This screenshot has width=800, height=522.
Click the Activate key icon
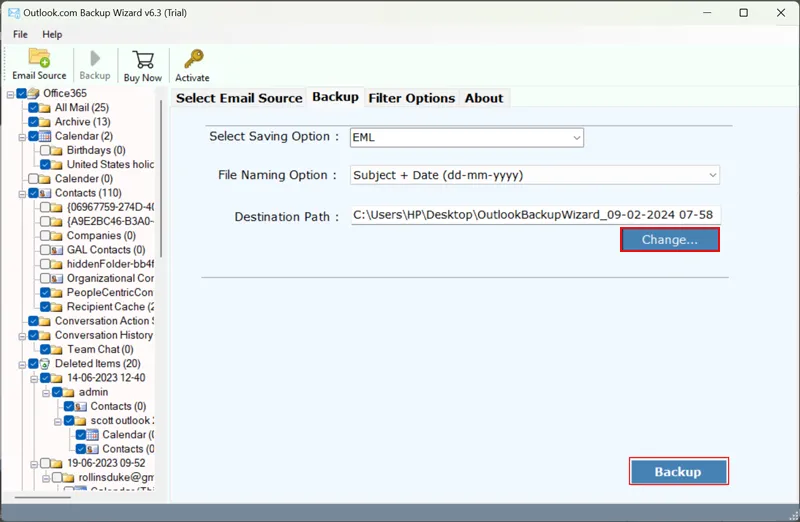coord(192,60)
